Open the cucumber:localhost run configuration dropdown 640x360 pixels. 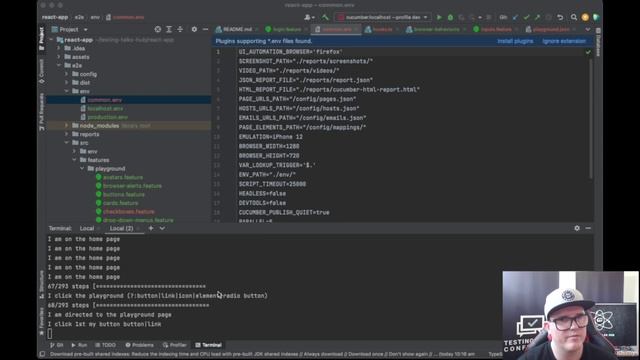pos(382,18)
